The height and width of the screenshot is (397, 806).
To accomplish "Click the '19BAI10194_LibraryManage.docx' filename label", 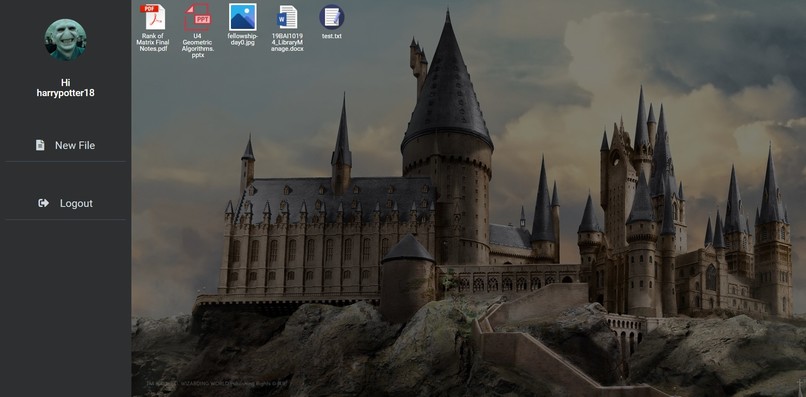I will click(287, 42).
